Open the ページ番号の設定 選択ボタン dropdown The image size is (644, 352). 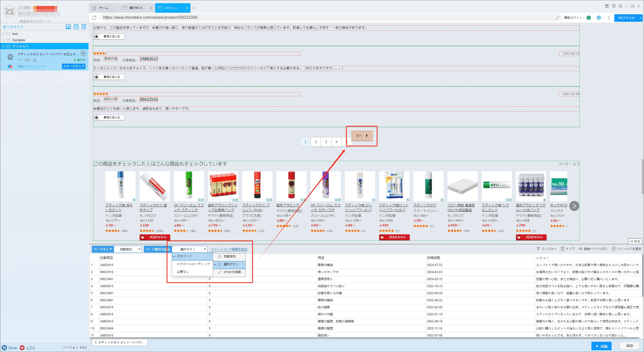point(191,249)
